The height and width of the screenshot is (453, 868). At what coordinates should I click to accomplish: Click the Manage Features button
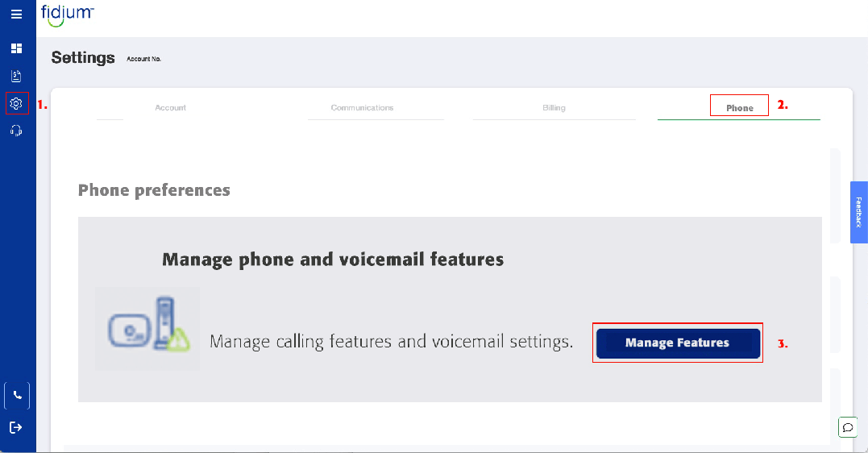coord(677,343)
